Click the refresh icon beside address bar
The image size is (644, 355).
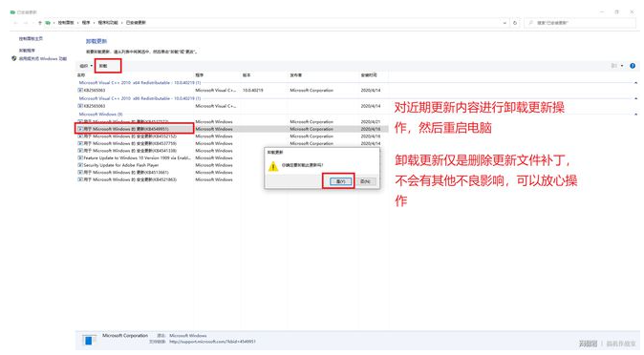click(515, 23)
